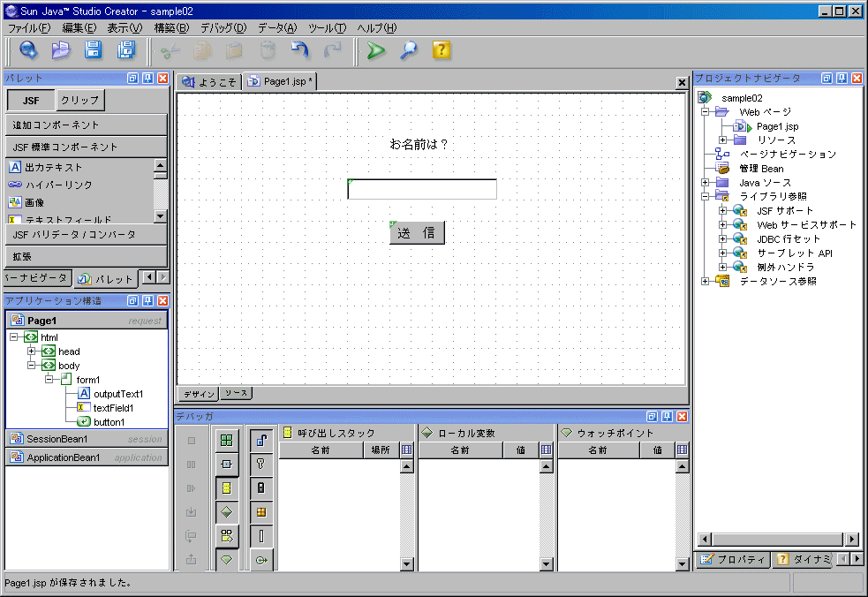Open the ファイル menu

29,27
